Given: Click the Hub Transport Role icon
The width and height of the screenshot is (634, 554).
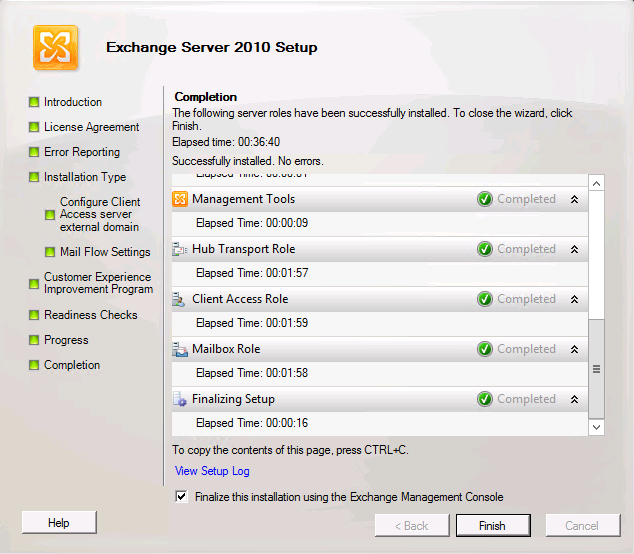Looking at the screenshot, I should (180, 249).
